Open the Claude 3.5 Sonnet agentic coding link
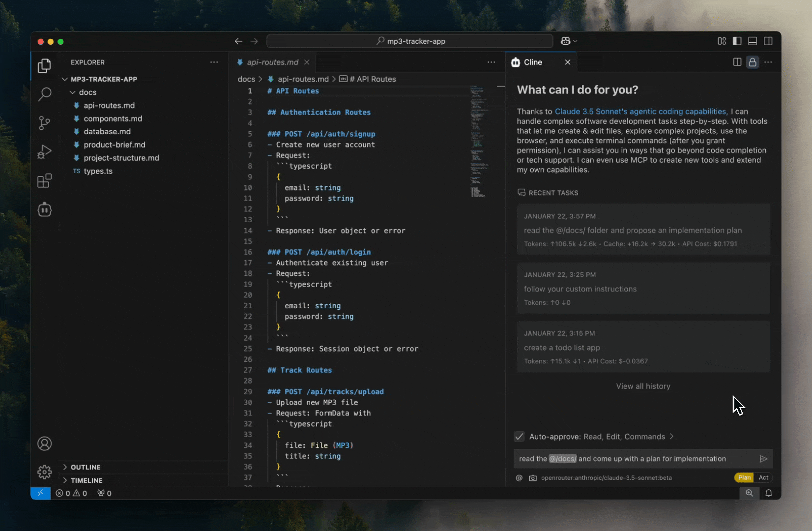The width and height of the screenshot is (812, 531). tap(641, 112)
